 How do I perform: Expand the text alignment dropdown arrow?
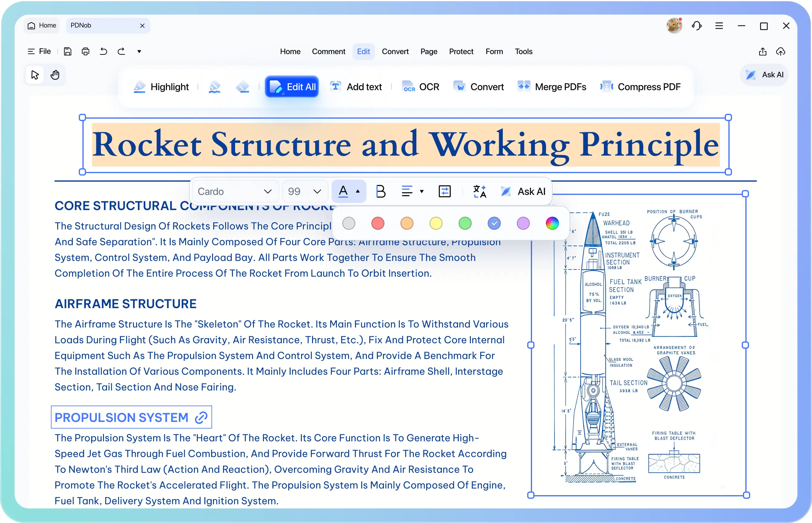point(422,192)
